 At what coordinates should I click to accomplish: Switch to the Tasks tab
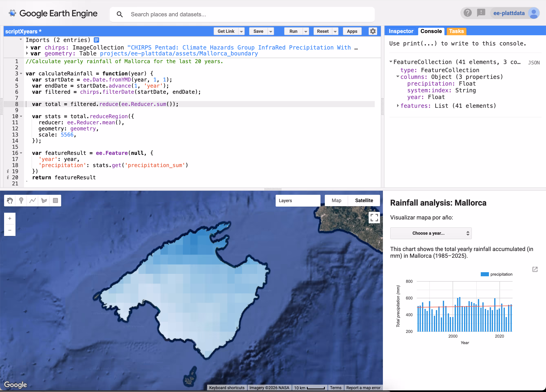[x=456, y=31]
